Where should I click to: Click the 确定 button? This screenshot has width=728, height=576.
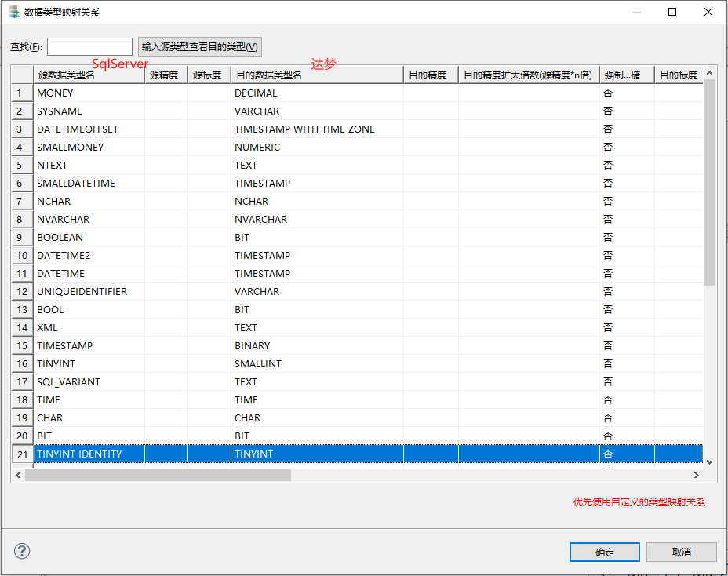coord(605,552)
